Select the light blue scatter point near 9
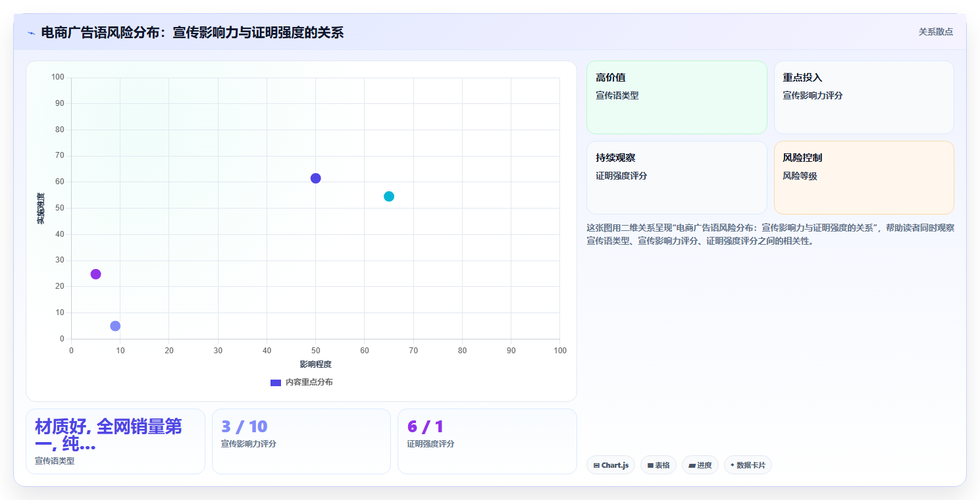The width and height of the screenshot is (980, 500). [x=115, y=326]
